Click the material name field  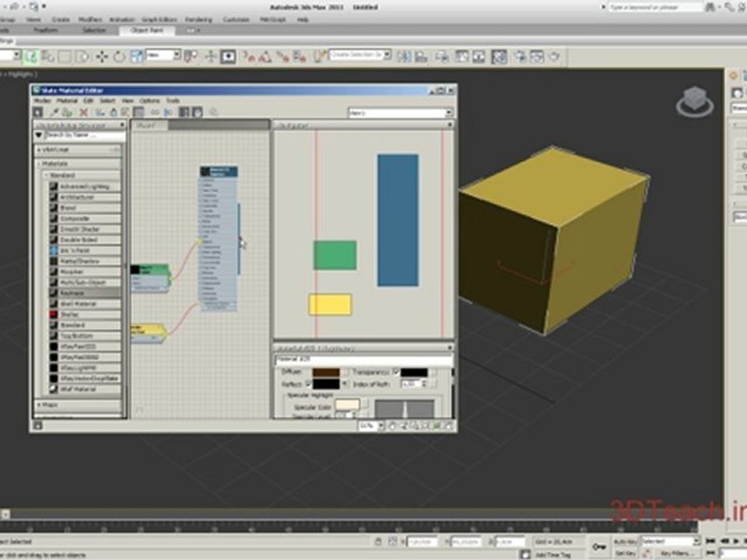click(364, 359)
